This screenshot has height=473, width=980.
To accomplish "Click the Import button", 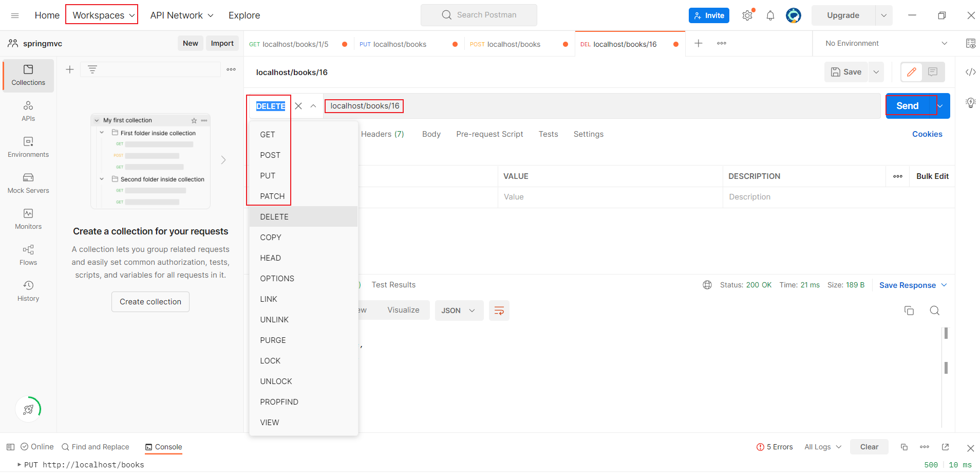I will [x=222, y=43].
